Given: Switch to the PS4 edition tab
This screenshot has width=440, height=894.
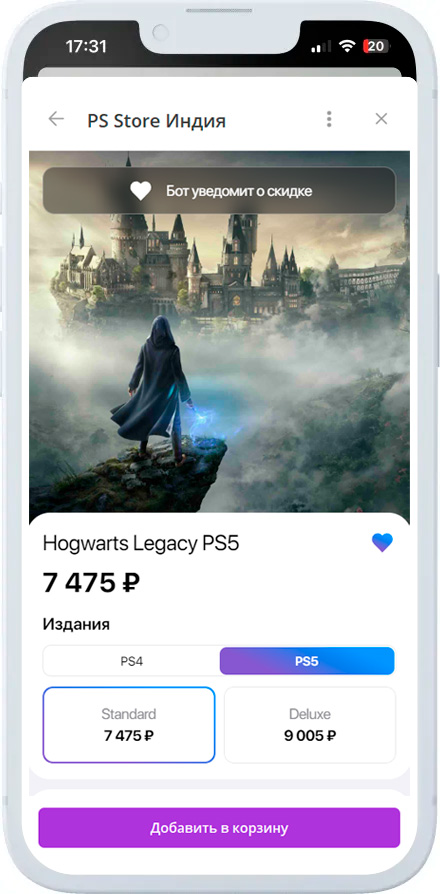Looking at the screenshot, I should point(131,661).
